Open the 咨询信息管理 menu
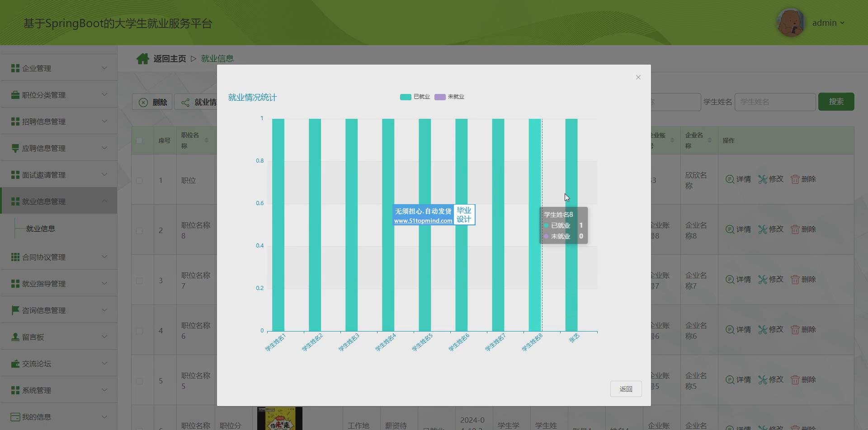Screen dimensions: 868x430 tap(59, 310)
